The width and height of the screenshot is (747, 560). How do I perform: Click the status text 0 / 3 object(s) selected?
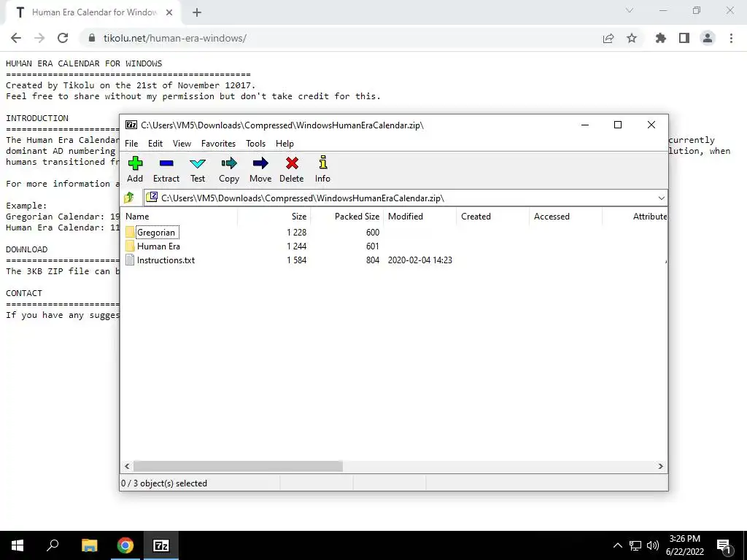(164, 483)
